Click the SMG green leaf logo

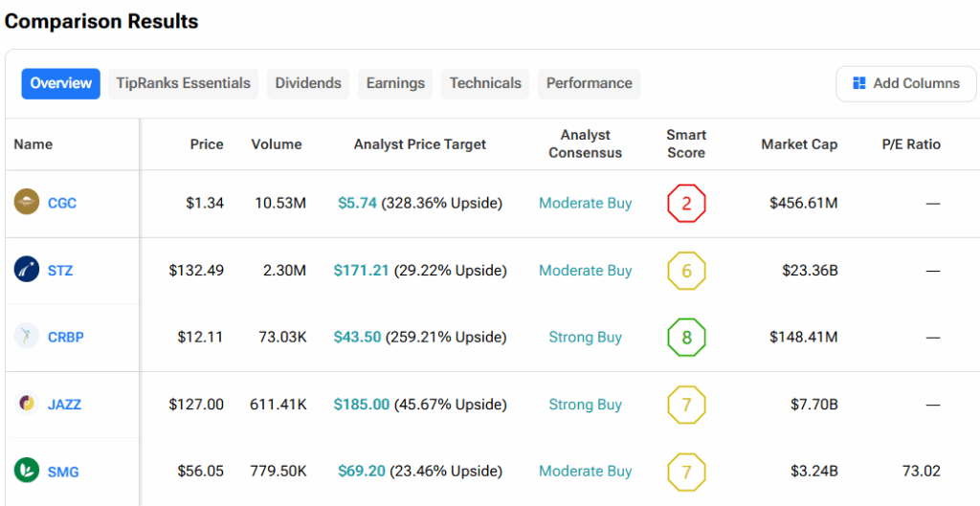(x=27, y=471)
